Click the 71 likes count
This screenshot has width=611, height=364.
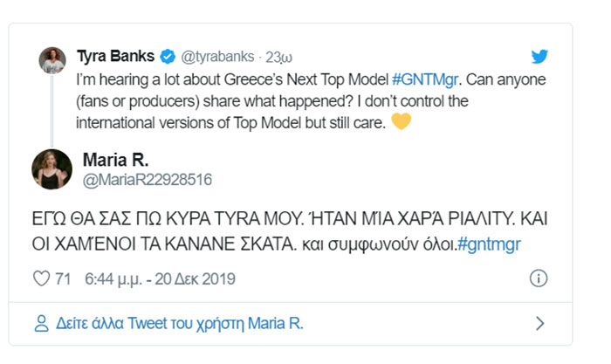click(x=63, y=279)
